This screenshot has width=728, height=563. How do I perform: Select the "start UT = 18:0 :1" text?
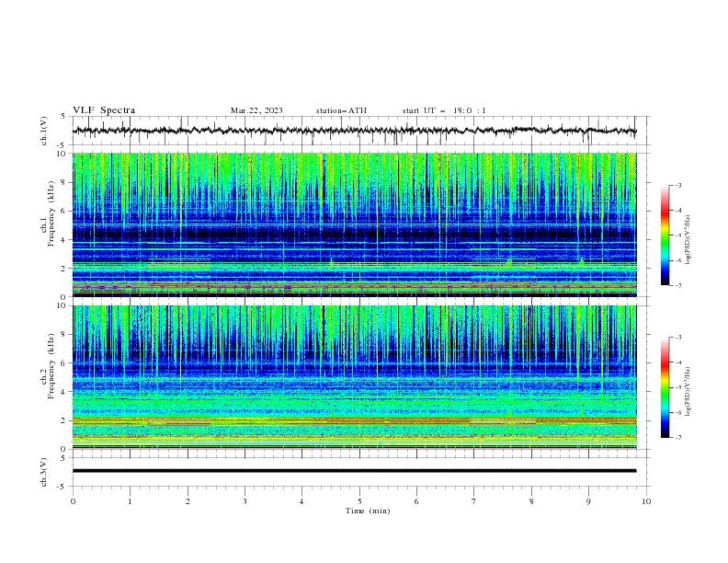443,110
